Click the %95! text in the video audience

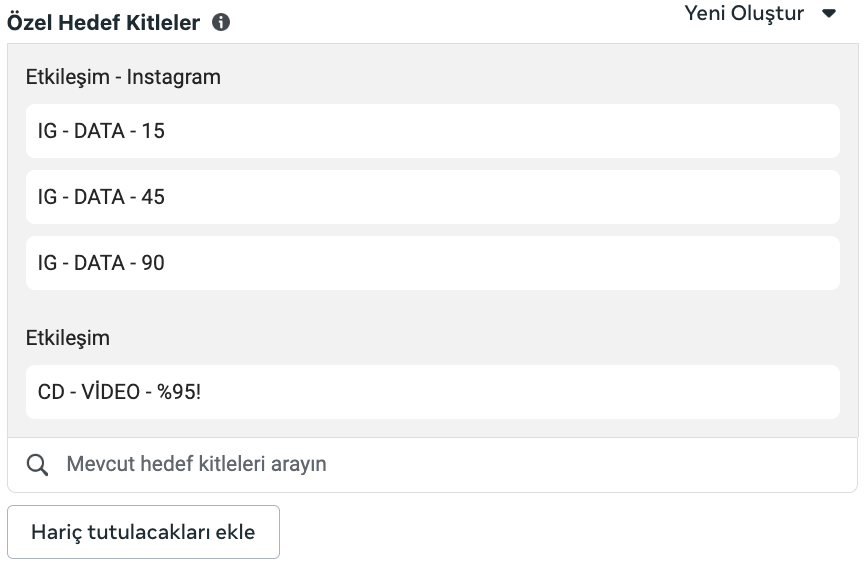pyautogui.click(x=179, y=392)
